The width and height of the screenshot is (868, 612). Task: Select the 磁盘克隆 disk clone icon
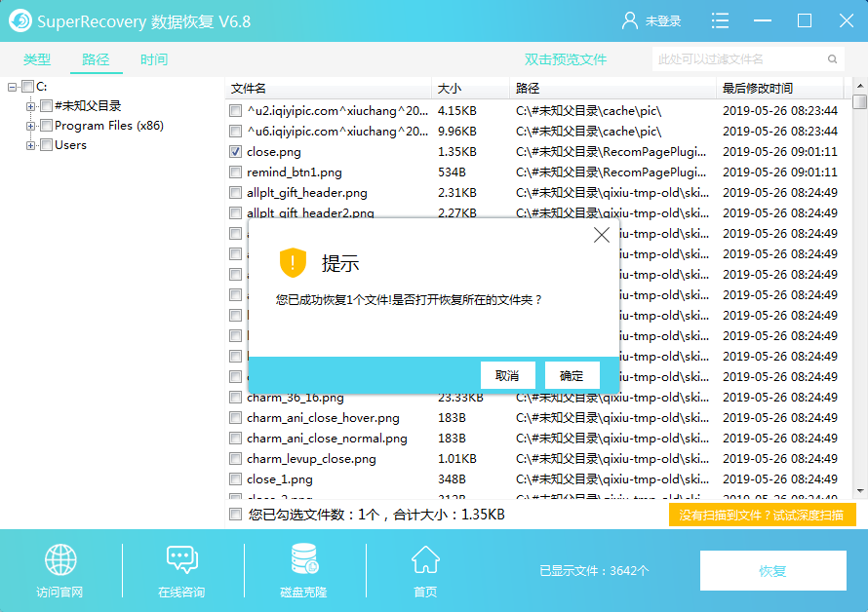(302, 559)
